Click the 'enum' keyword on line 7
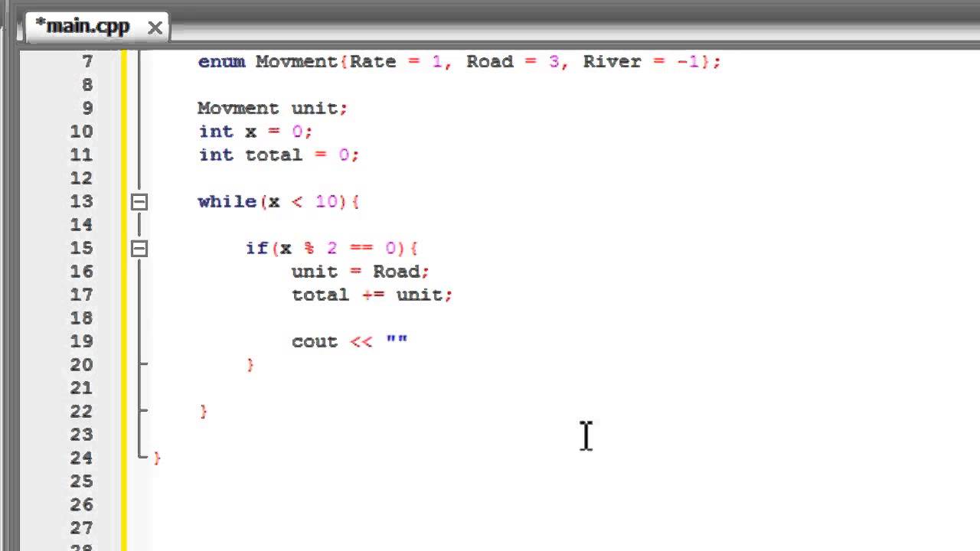The width and height of the screenshot is (980, 551). 221,62
